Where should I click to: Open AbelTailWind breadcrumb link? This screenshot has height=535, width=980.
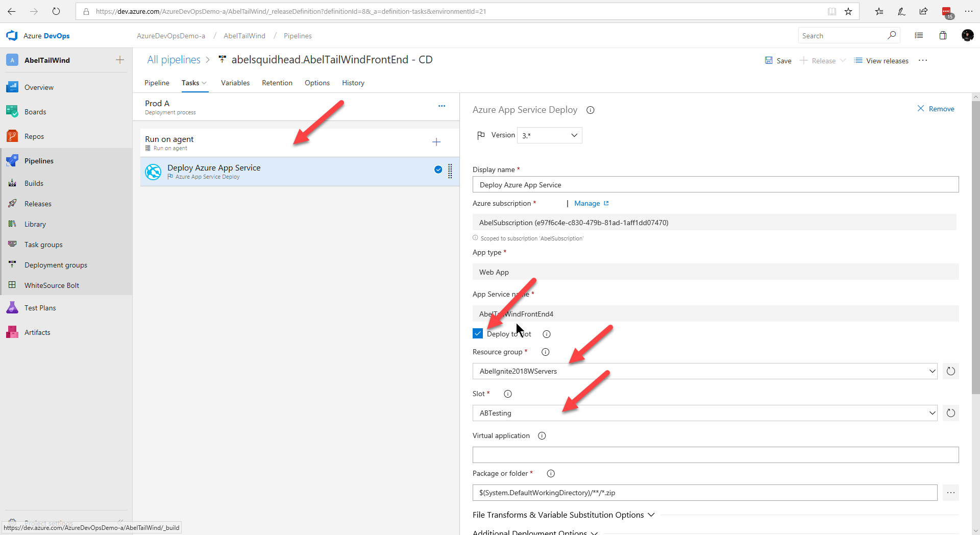point(244,36)
